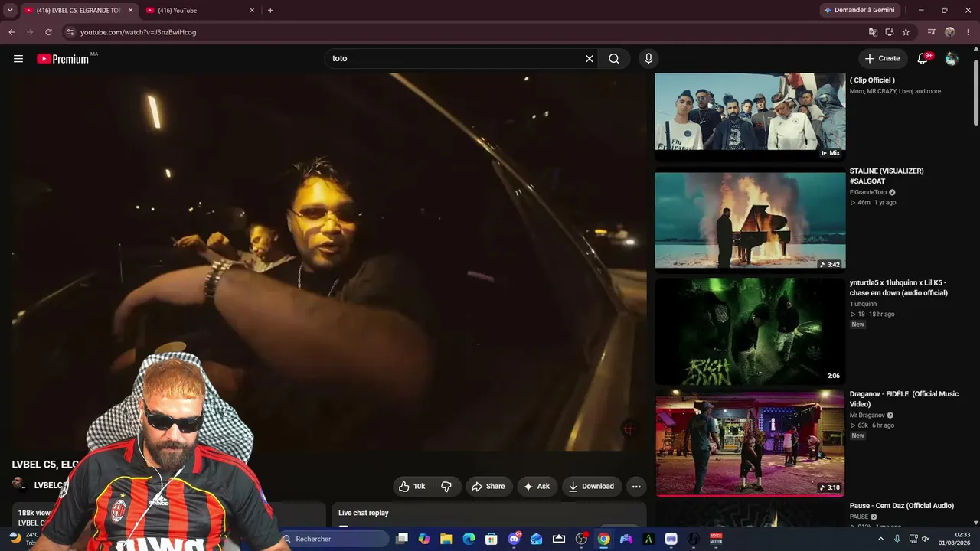The image size is (980, 551).
Task: Open the Draganov FIDÈLE thumbnail
Action: pyautogui.click(x=750, y=443)
